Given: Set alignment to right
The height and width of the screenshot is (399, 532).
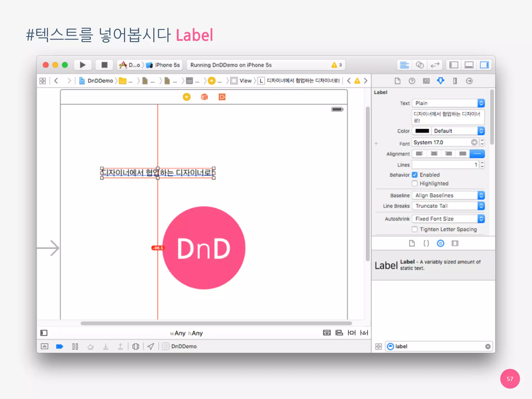Looking at the screenshot, I should click(x=448, y=154).
